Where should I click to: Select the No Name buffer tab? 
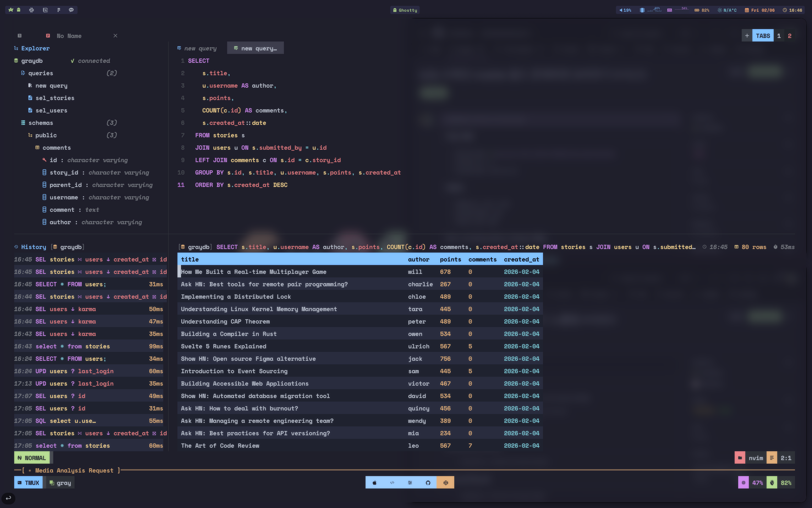(x=69, y=35)
